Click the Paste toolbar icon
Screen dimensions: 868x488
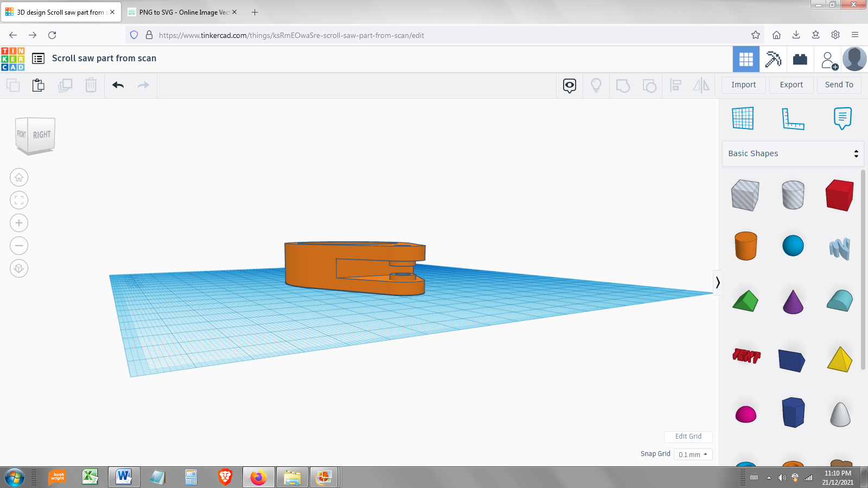coord(38,85)
